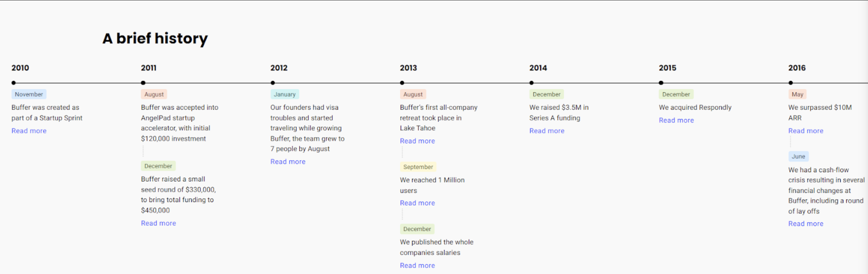Click the 2012 timeline dot

273,83
